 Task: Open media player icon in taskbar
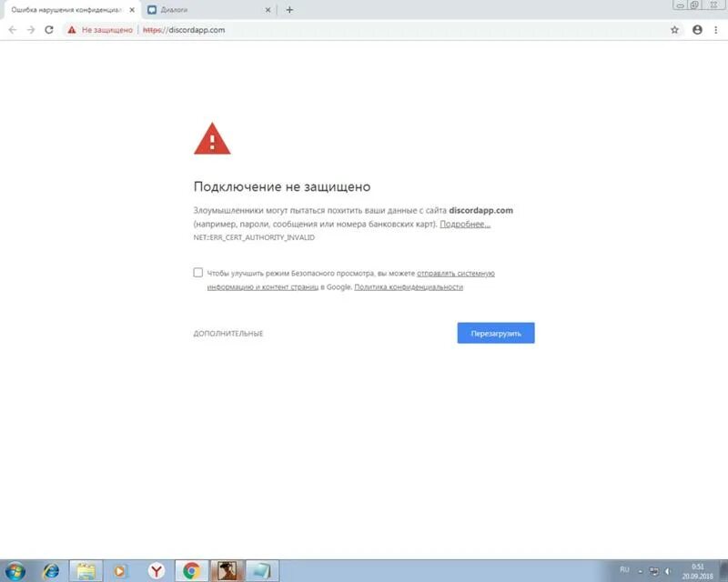click(120, 571)
